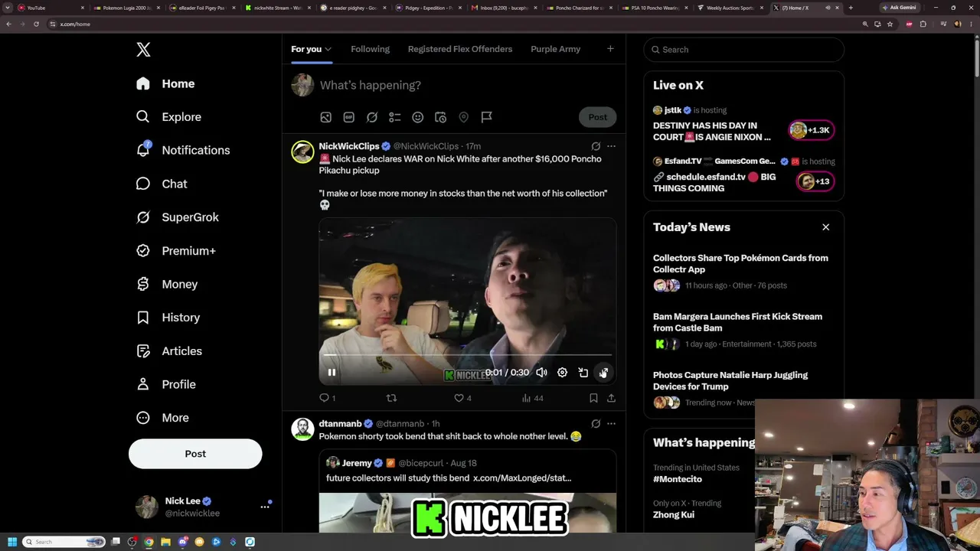Click the large Post button in sidebar

(195, 454)
